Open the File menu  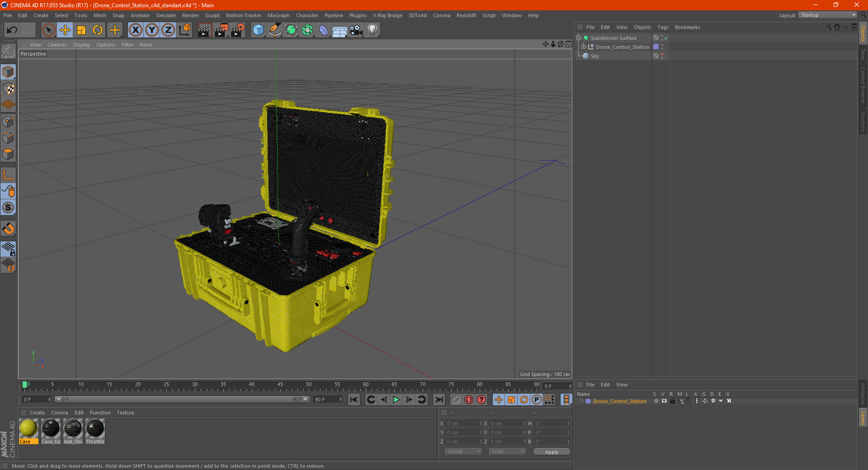pyautogui.click(x=8, y=15)
